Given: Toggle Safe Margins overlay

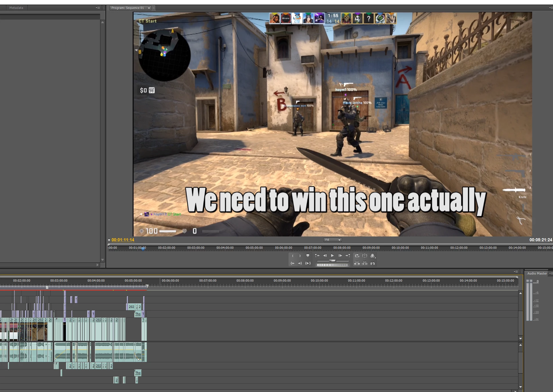Looking at the screenshot, I should (365, 256).
